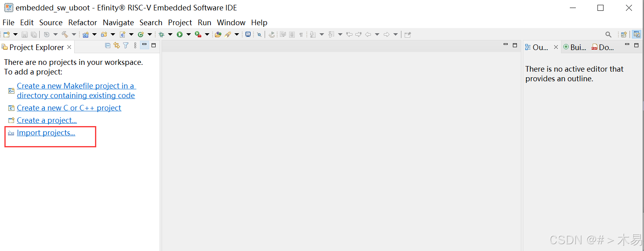
Task: Open the Run dropdown arrow
Action: click(x=188, y=34)
